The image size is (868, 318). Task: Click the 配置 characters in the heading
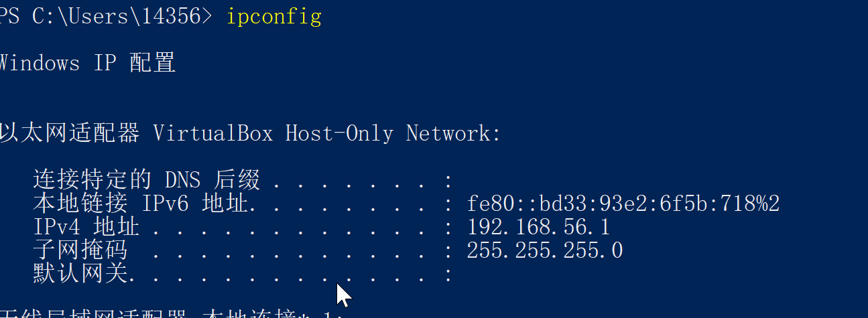click(153, 64)
